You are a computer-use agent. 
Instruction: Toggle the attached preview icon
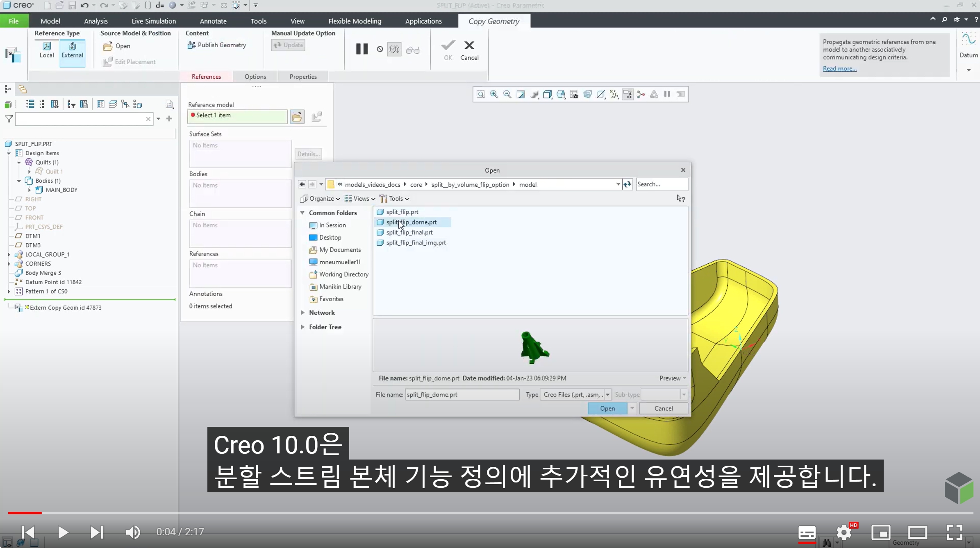pos(394,50)
